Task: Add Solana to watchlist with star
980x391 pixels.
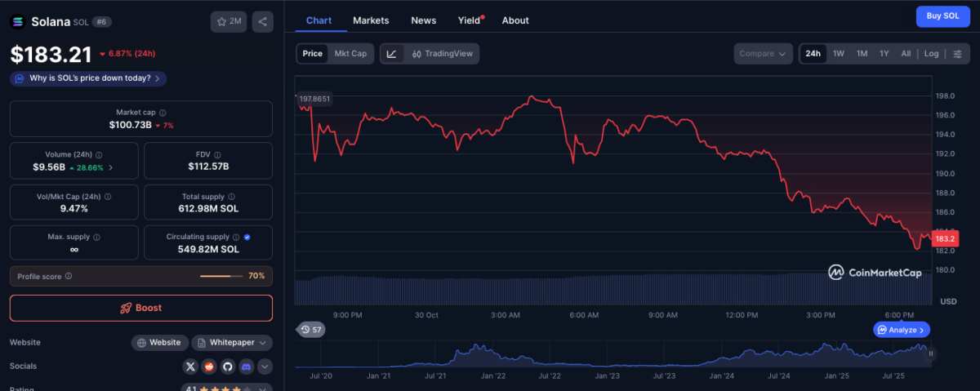Action: pos(228,22)
